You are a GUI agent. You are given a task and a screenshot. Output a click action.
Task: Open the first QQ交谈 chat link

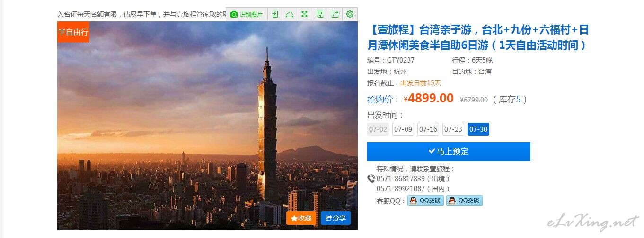click(425, 201)
